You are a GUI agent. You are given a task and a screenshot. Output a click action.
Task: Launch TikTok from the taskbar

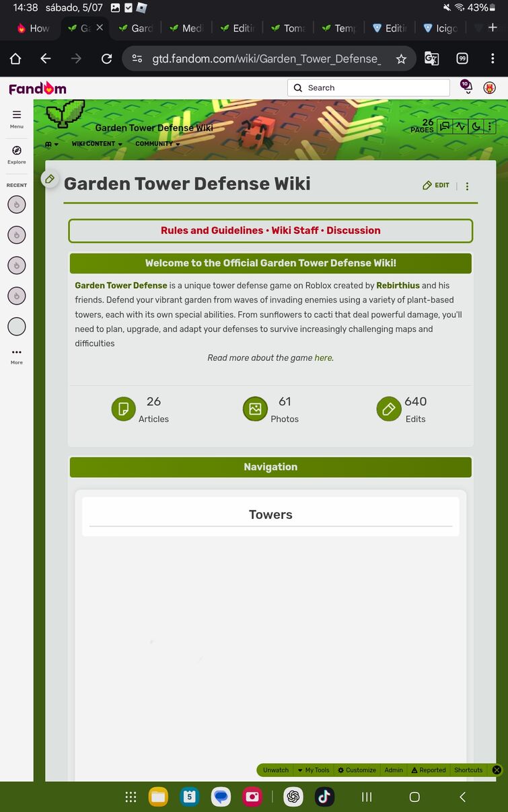(324, 797)
